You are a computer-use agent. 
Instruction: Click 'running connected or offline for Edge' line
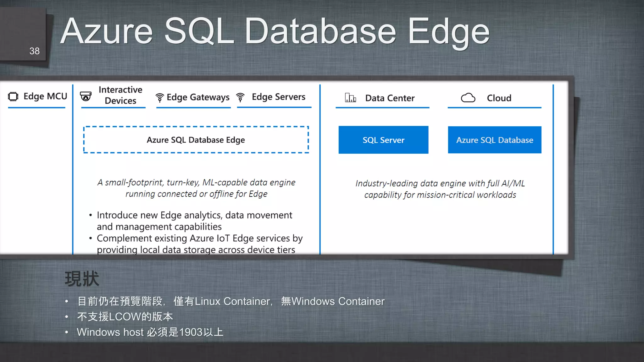coord(196,194)
